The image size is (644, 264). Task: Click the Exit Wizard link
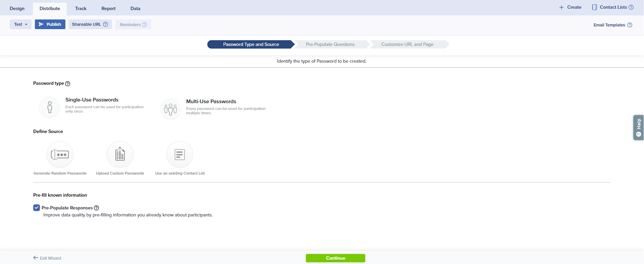pyautogui.click(x=47, y=258)
